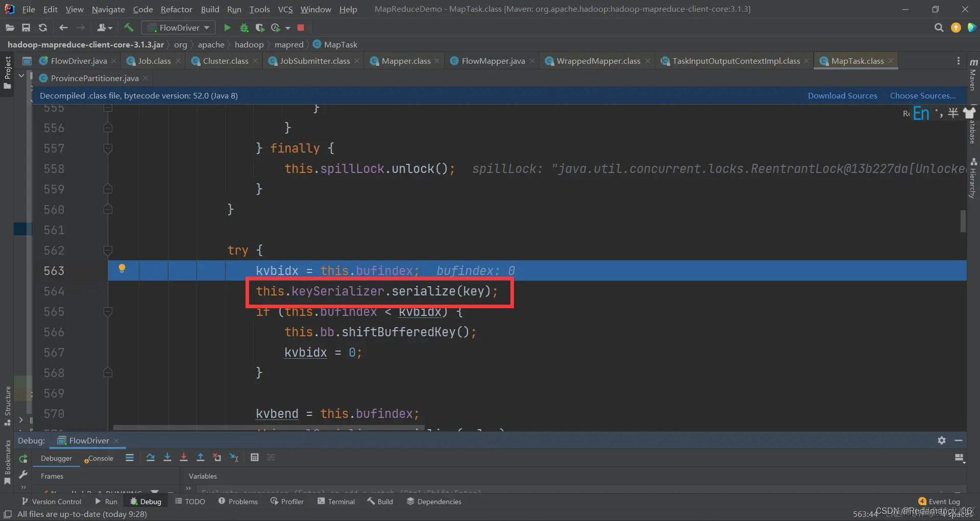Open the Event Log
The height and width of the screenshot is (521, 980).
pos(939,502)
